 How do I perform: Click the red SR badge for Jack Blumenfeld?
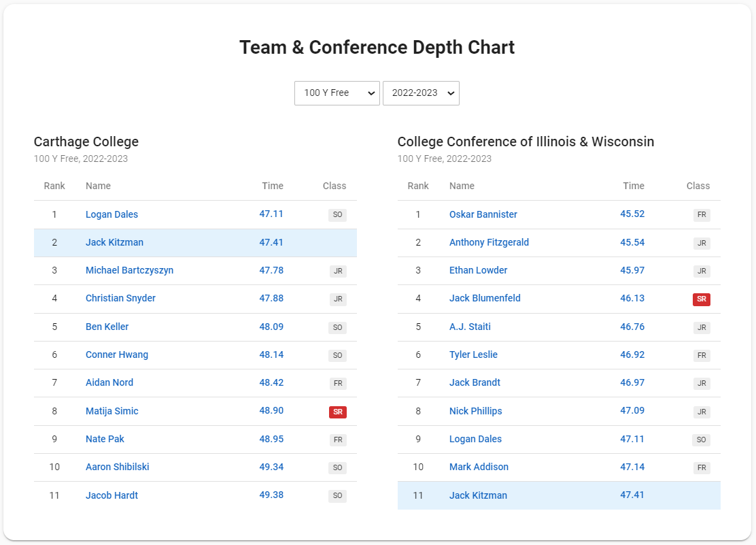pyautogui.click(x=702, y=299)
